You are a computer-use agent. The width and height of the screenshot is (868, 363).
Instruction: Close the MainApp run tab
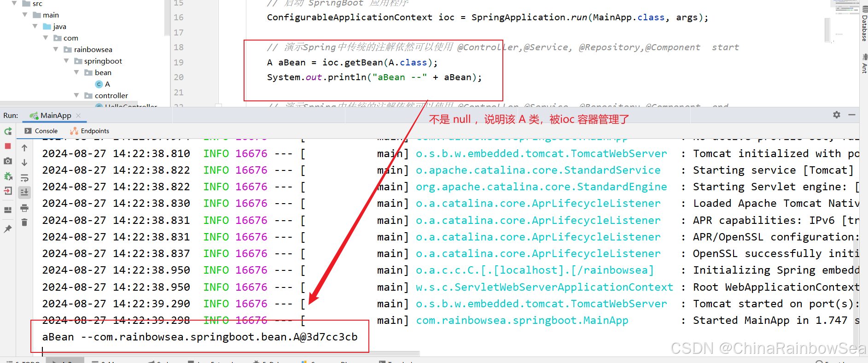78,116
